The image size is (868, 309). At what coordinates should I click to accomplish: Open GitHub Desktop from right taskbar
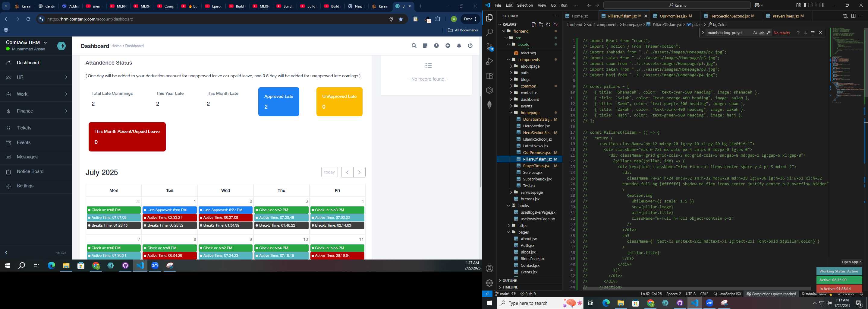680,303
